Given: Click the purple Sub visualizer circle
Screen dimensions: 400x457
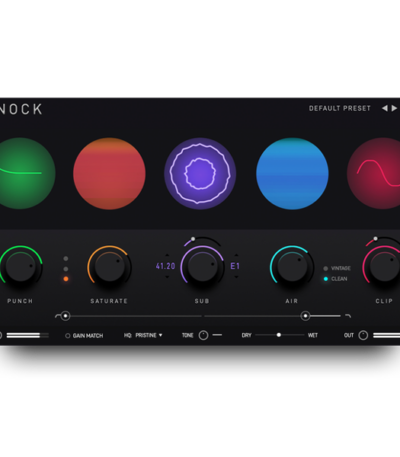Looking at the screenshot, I should click(200, 173).
